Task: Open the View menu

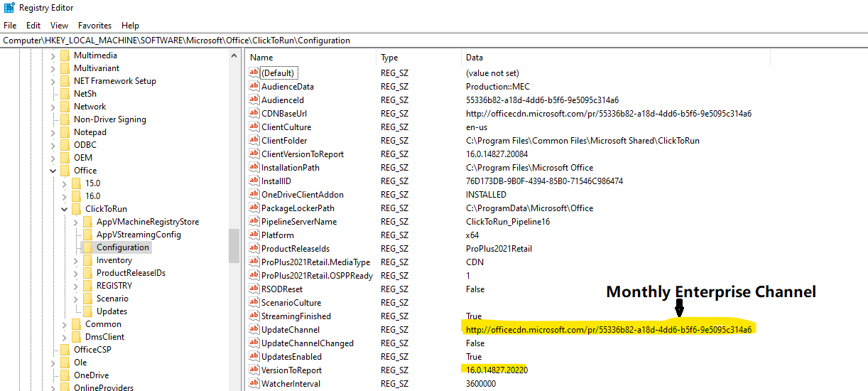Action: (60, 25)
